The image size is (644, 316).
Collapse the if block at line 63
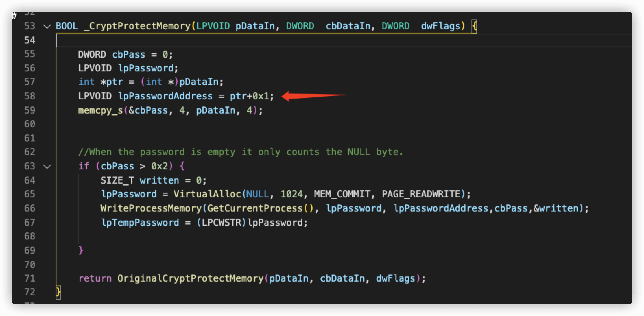pyautogui.click(x=47, y=166)
